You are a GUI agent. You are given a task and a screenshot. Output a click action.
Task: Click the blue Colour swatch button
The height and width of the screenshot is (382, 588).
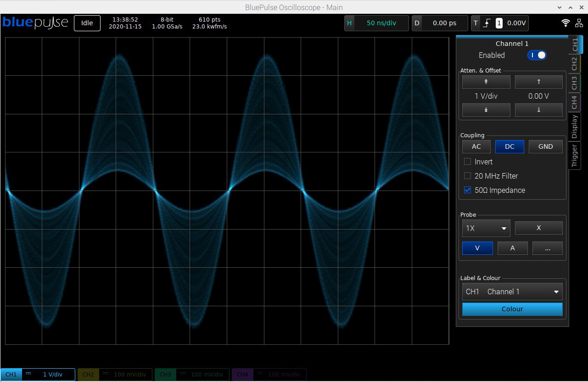512,309
